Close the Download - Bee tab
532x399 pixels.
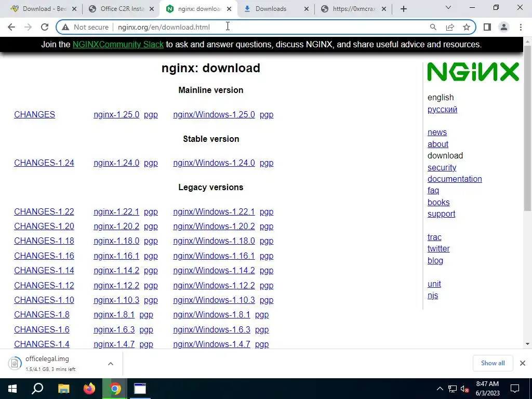click(75, 9)
